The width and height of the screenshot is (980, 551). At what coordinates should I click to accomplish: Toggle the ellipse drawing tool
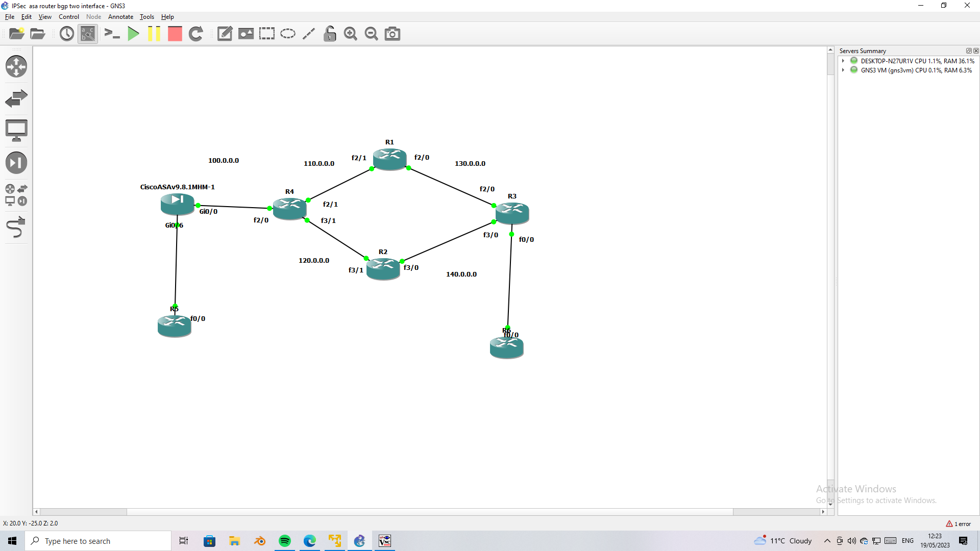(x=288, y=34)
